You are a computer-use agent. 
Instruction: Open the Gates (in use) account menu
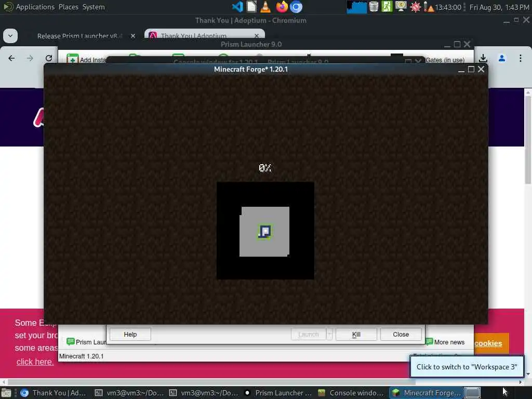[445, 60]
